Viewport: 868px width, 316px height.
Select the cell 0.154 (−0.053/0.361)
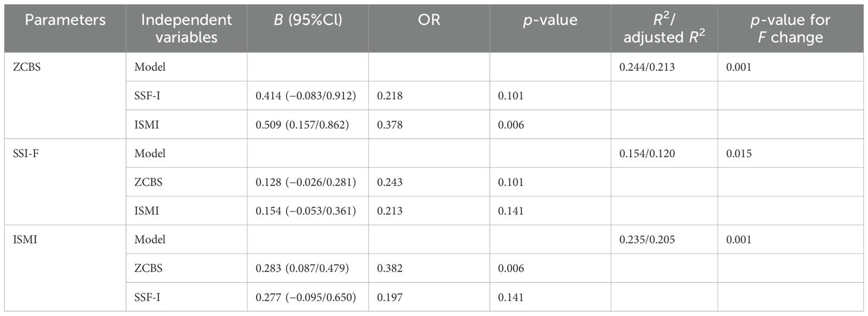[x=305, y=210]
